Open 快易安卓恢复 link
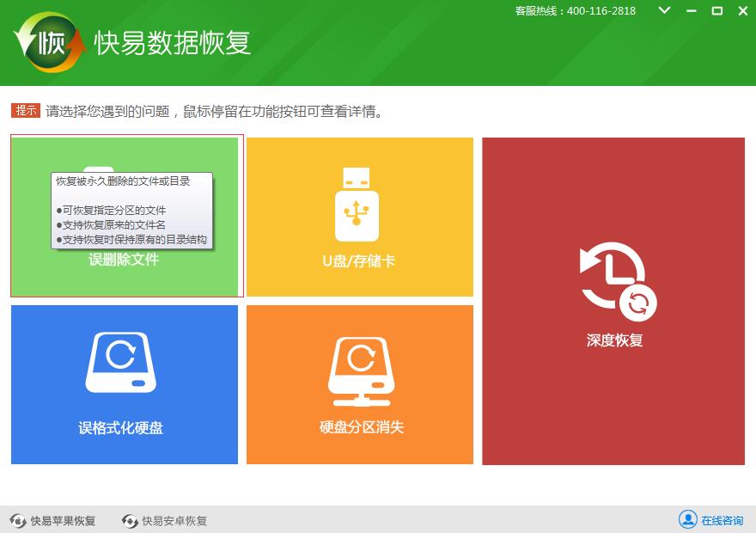The image size is (756, 533). [164, 521]
